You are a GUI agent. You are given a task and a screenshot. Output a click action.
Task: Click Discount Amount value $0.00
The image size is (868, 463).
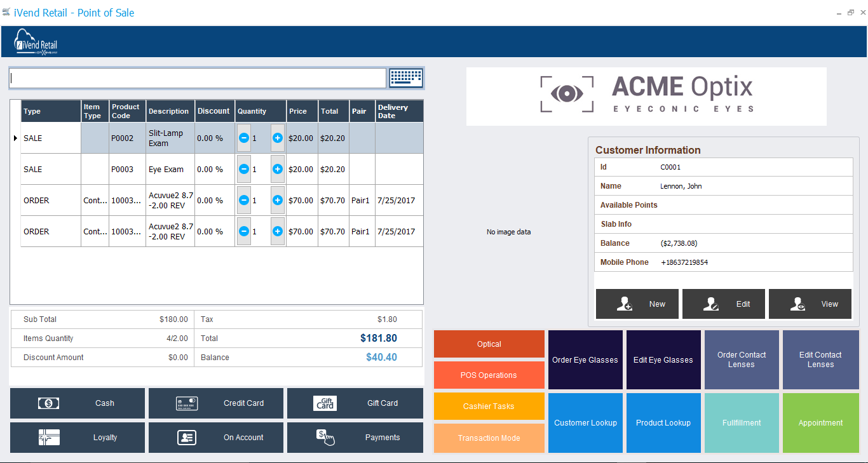178,358
